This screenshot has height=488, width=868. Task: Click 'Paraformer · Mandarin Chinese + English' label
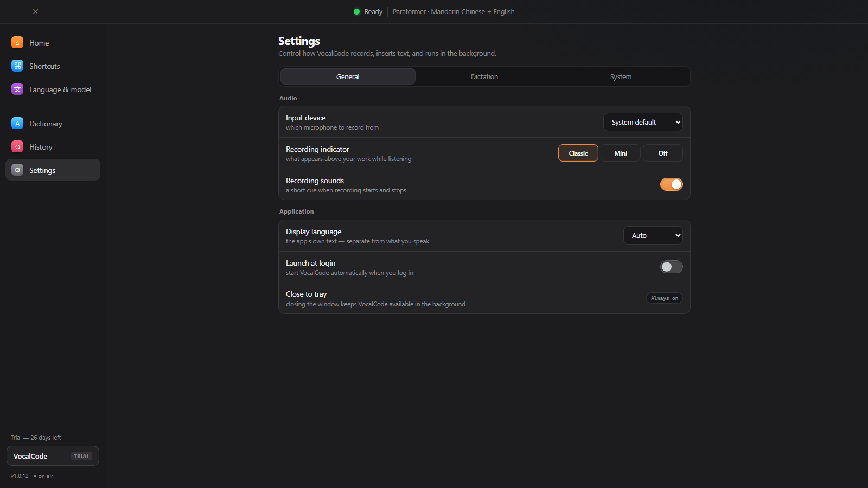(x=454, y=11)
